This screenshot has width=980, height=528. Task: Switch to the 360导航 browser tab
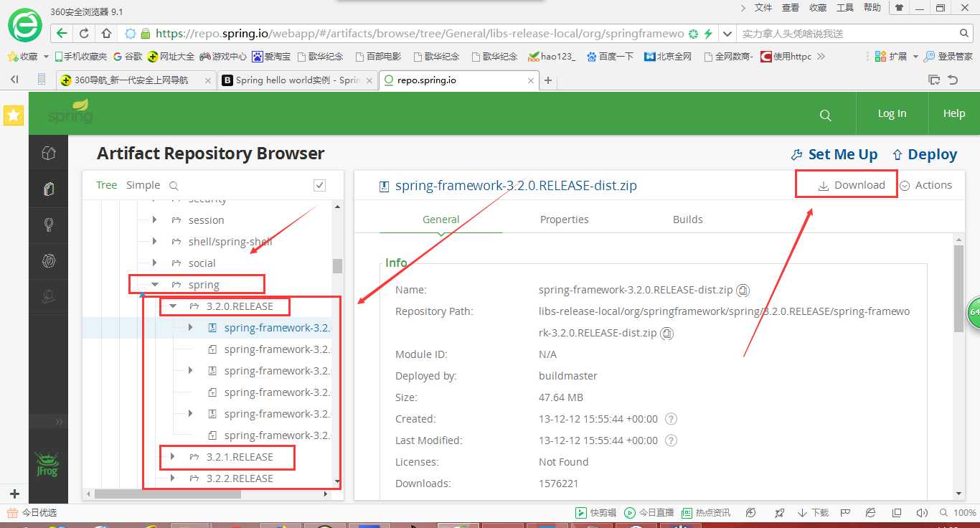pyautogui.click(x=136, y=80)
